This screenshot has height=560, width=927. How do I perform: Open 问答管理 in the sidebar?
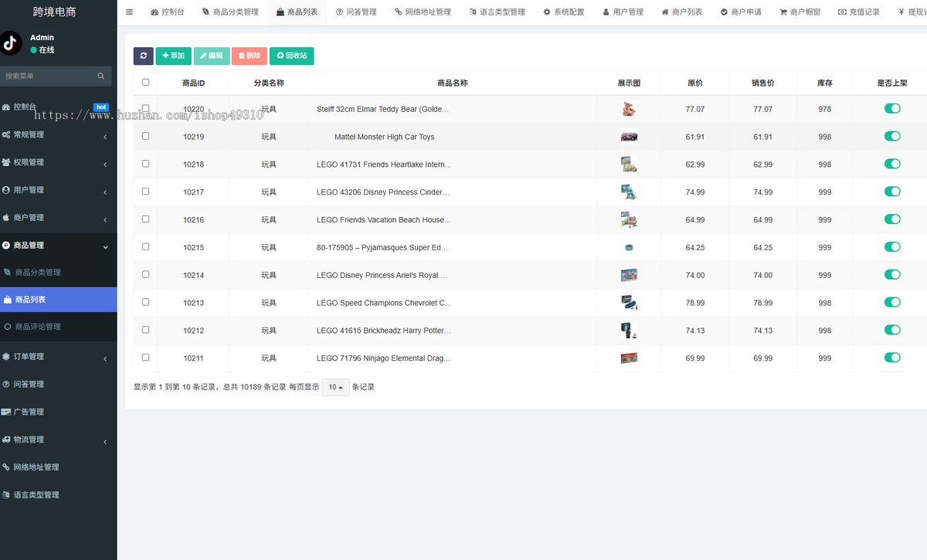click(59, 384)
